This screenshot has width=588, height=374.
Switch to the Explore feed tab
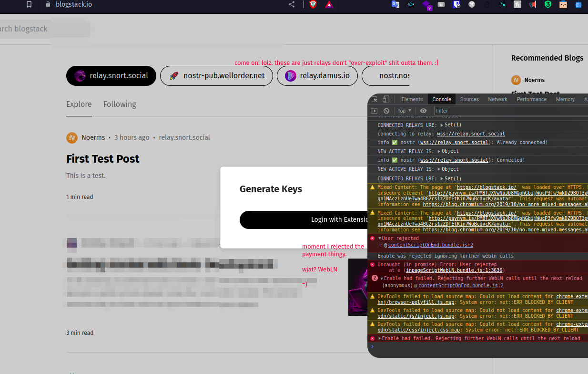pos(79,104)
